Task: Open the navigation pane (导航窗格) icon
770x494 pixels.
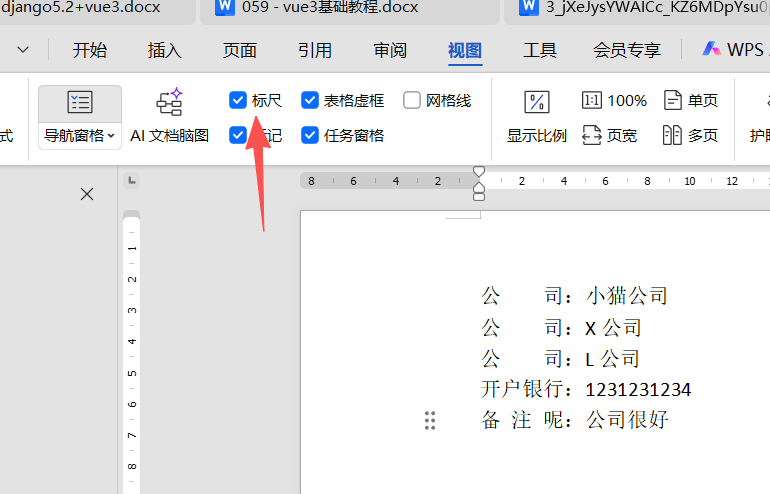Action: coord(80,102)
